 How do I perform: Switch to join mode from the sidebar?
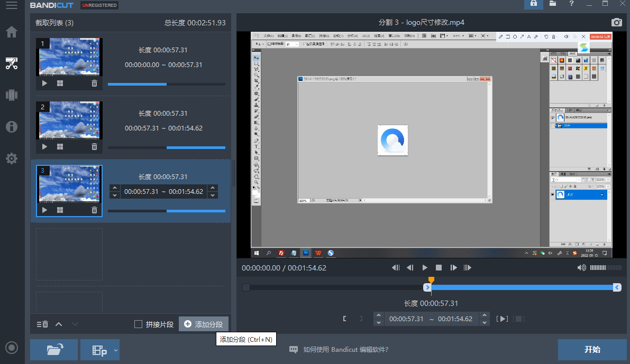(x=12, y=95)
